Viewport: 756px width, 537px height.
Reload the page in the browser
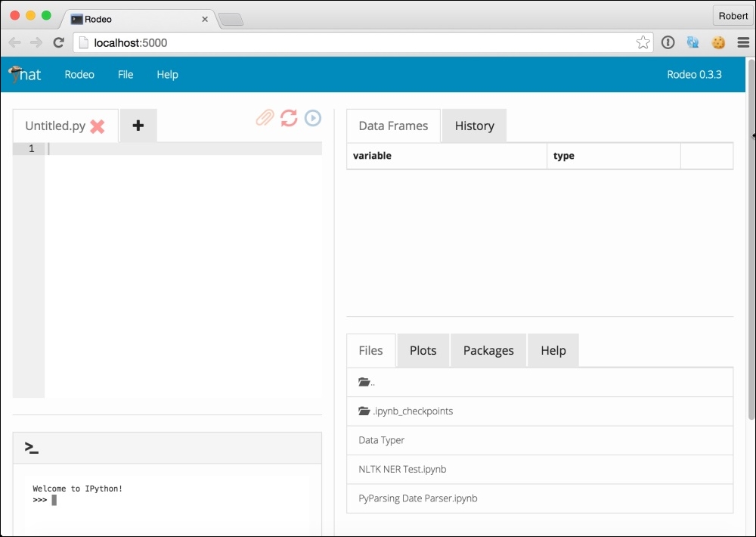pos(58,43)
